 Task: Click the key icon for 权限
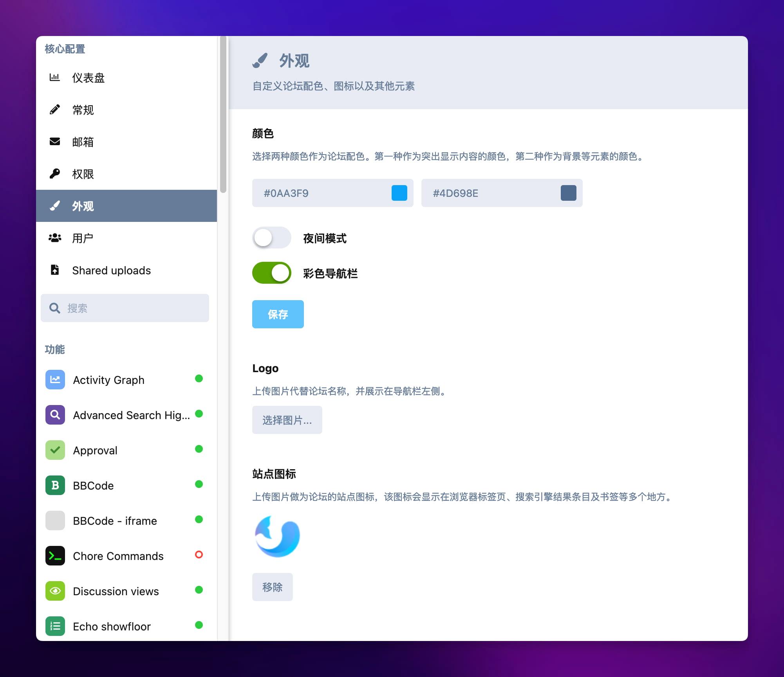coord(55,174)
